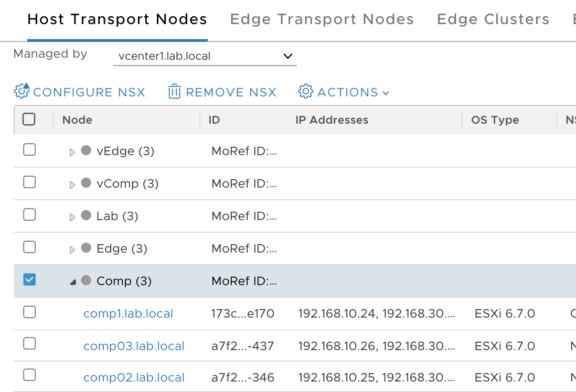Screen dimensions: 576x392
Task: Click the status dot next to Comp cluster
Action: pyautogui.click(x=86, y=281)
